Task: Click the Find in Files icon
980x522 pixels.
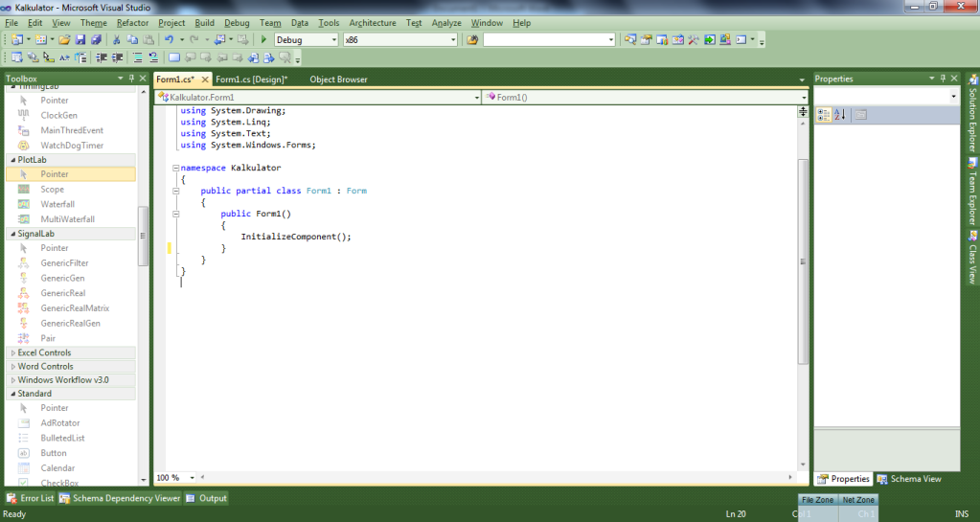Action: [472, 39]
